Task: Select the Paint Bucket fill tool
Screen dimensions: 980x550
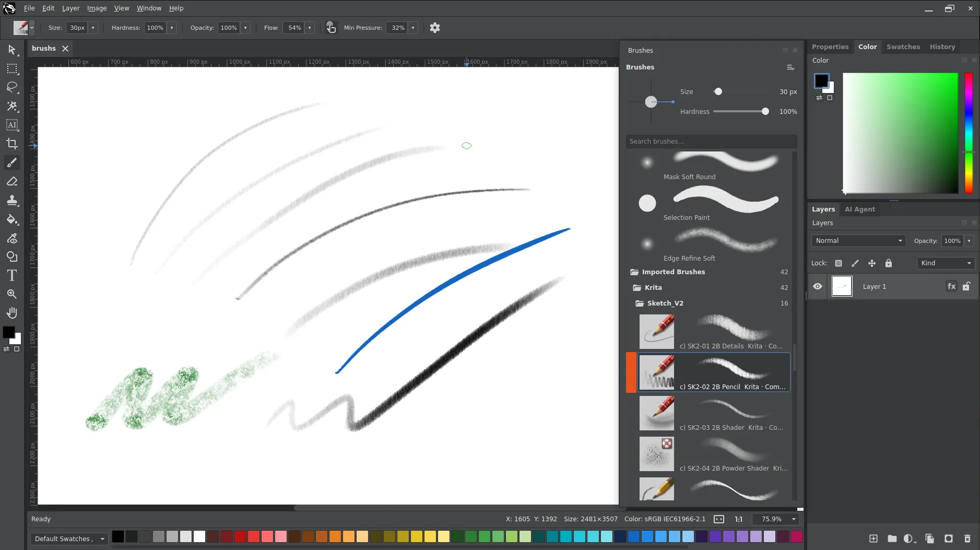Action: coord(12,219)
